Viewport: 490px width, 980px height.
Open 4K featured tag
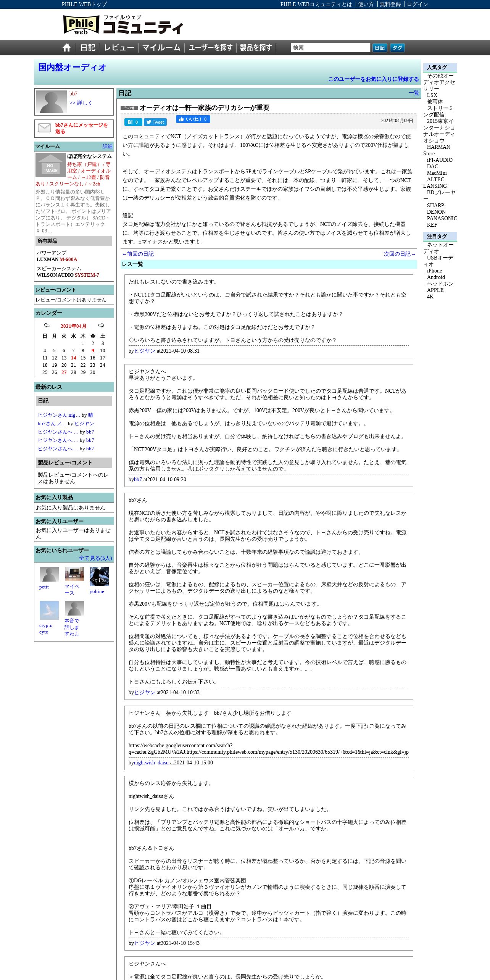tap(430, 297)
